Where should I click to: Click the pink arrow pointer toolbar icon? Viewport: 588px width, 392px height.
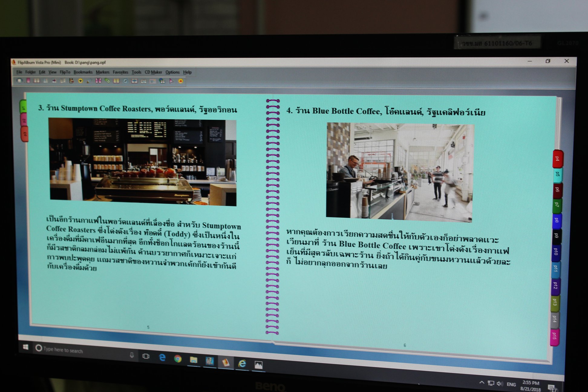click(x=171, y=81)
